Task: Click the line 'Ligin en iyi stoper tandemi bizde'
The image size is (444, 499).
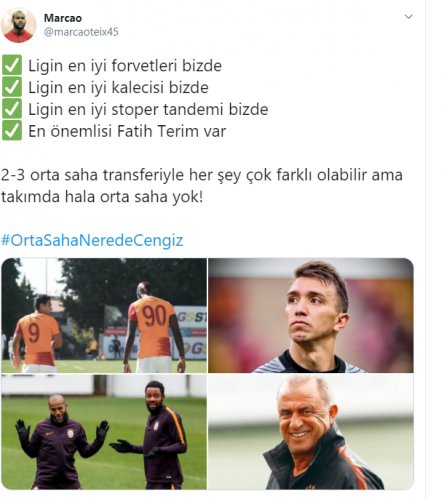Action: (148, 109)
